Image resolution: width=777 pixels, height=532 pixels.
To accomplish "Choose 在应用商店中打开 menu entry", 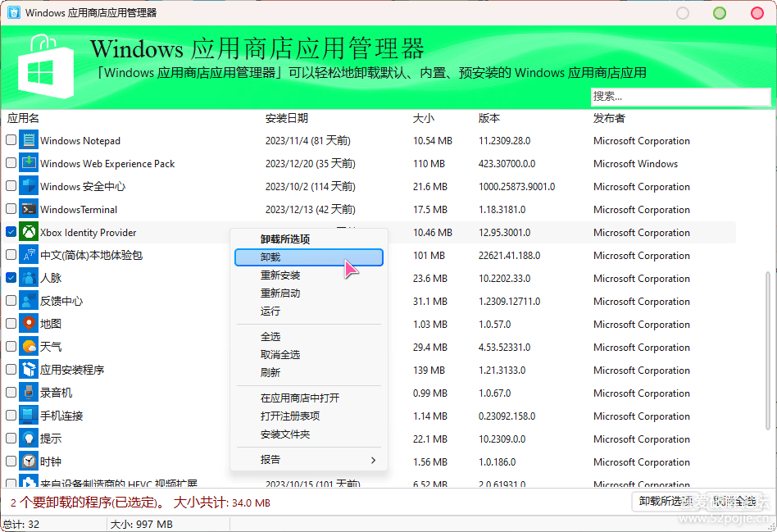I will [x=309, y=398].
